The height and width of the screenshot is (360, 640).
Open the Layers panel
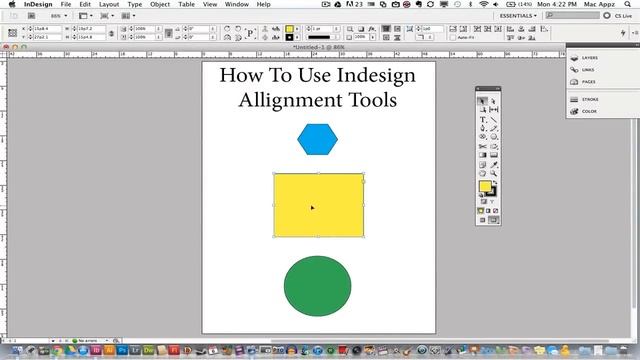584,58
